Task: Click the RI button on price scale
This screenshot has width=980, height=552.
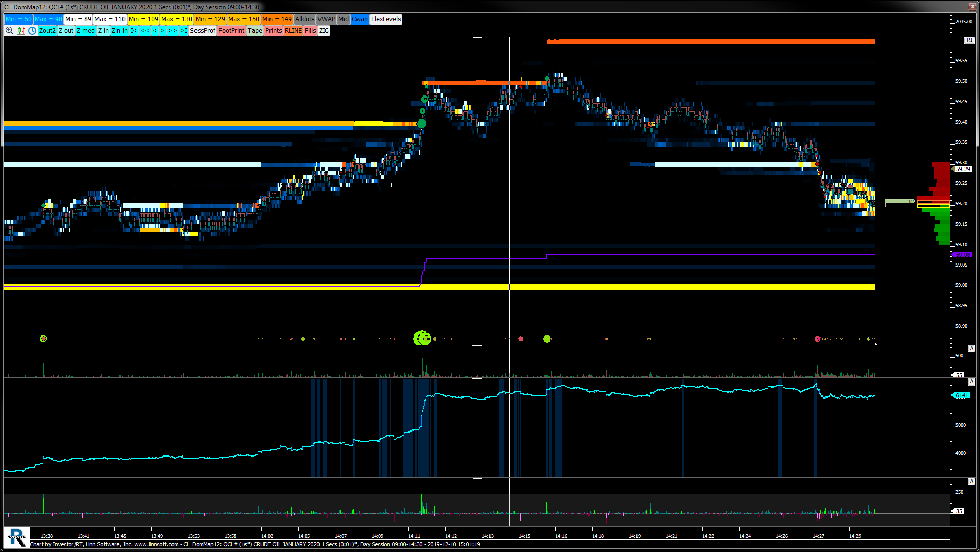Action: [969, 40]
